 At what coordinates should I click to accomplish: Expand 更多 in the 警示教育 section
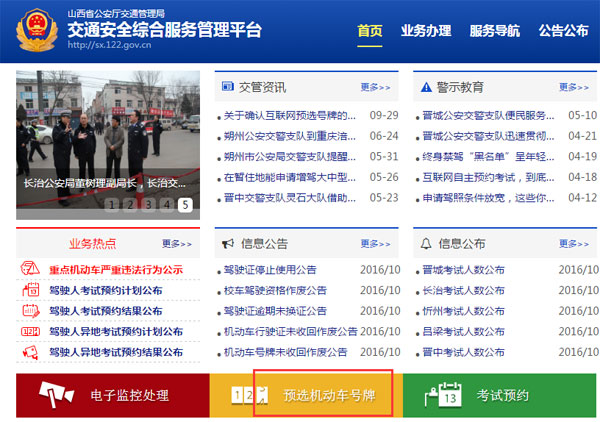point(574,87)
